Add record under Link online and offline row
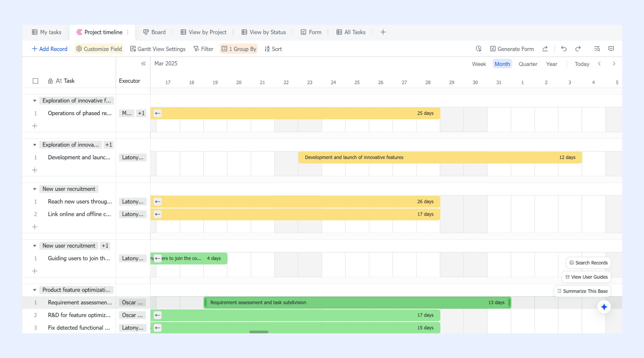The height and width of the screenshot is (358, 644). click(x=35, y=227)
